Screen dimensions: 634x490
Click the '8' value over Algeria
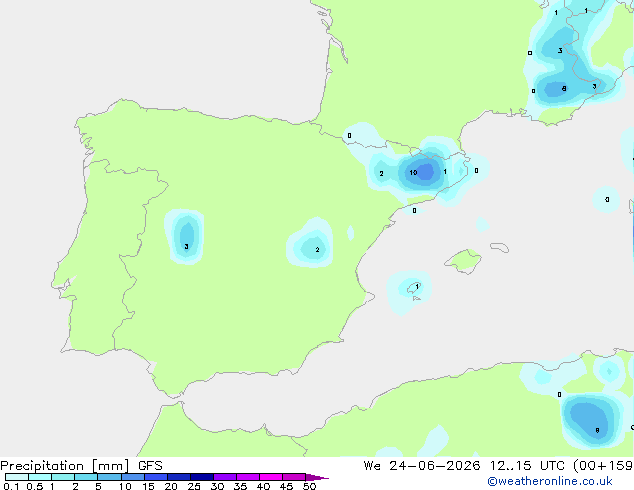598,431
